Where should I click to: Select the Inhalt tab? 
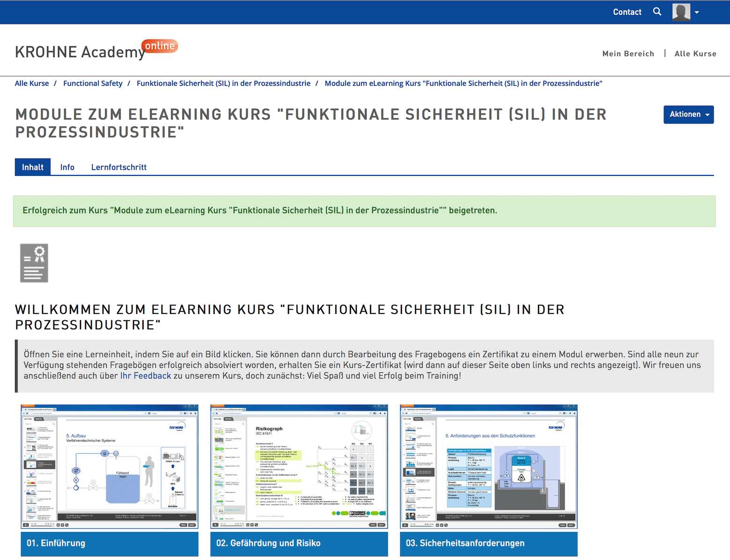pyautogui.click(x=33, y=167)
